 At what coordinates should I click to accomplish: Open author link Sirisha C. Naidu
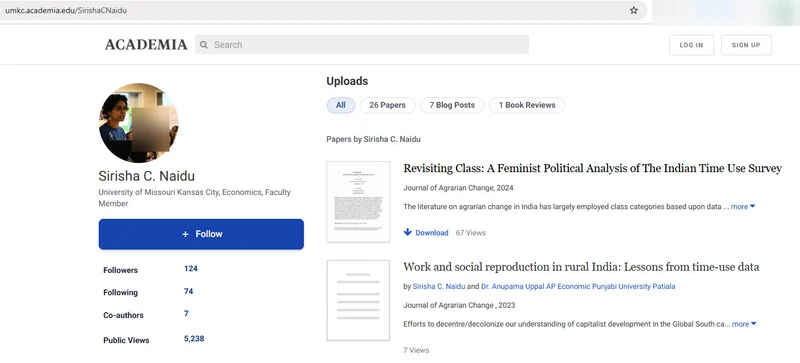[x=439, y=286]
